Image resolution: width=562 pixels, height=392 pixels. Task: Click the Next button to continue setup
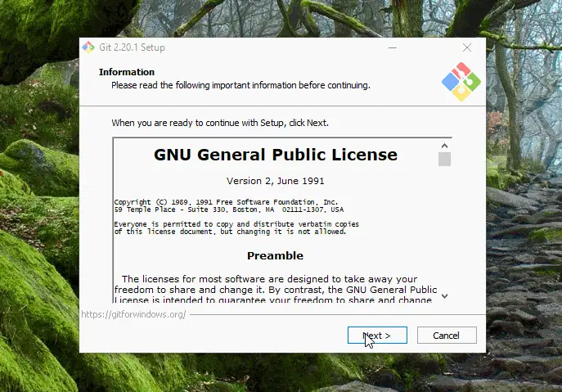[377, 335]
